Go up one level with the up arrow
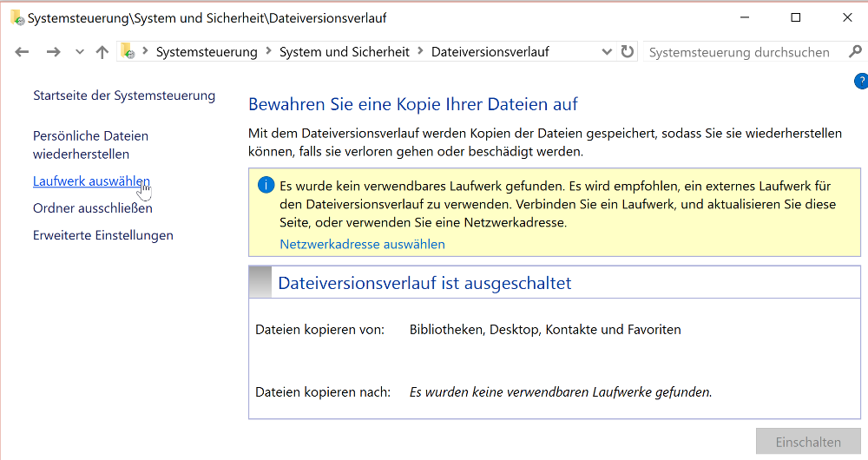Viewport: 868px width, 460px height. tap(102, 52)
